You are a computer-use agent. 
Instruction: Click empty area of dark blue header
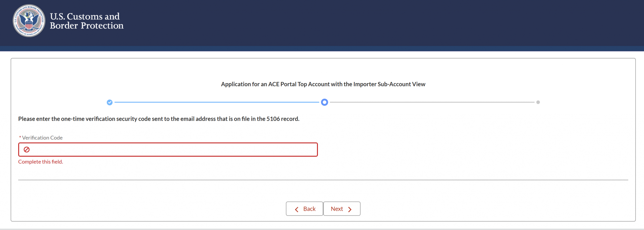(377, 22)
